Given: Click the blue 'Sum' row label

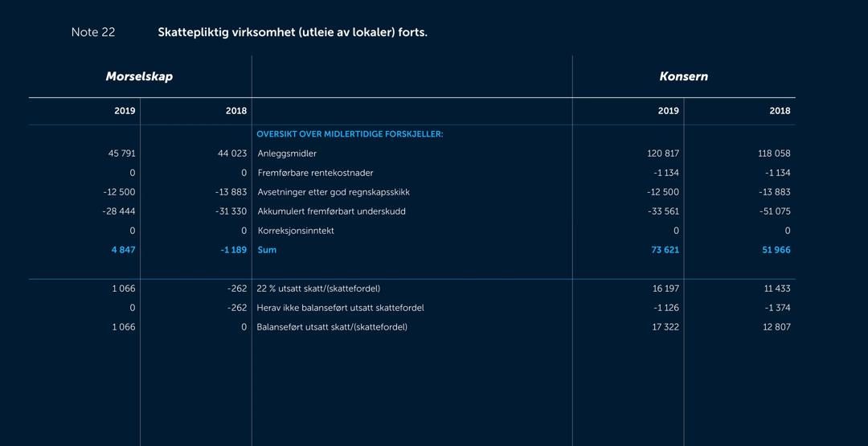Looking at the screenshot, I should pyautogui.click(x=267, y=250).
